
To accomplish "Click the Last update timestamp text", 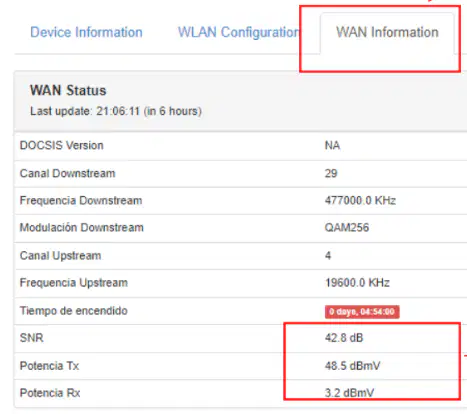I will tap(116, 111).
